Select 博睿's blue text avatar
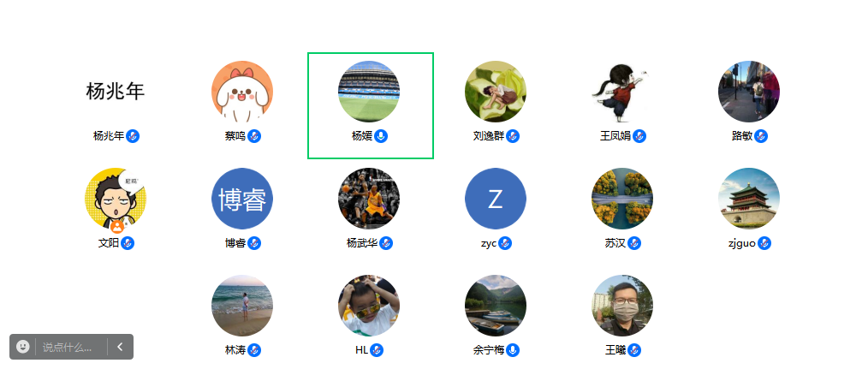Viewport: 868px width, 381px height. [242, 199]
